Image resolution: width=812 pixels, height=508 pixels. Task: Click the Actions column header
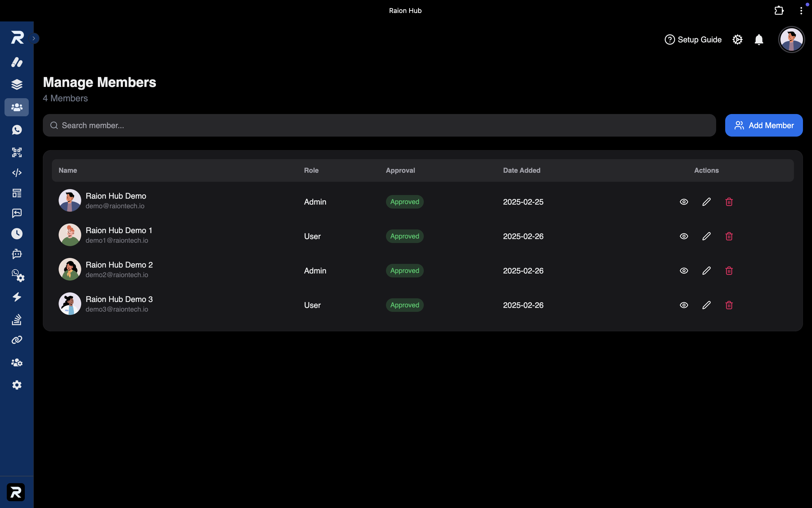pos(706,170)
